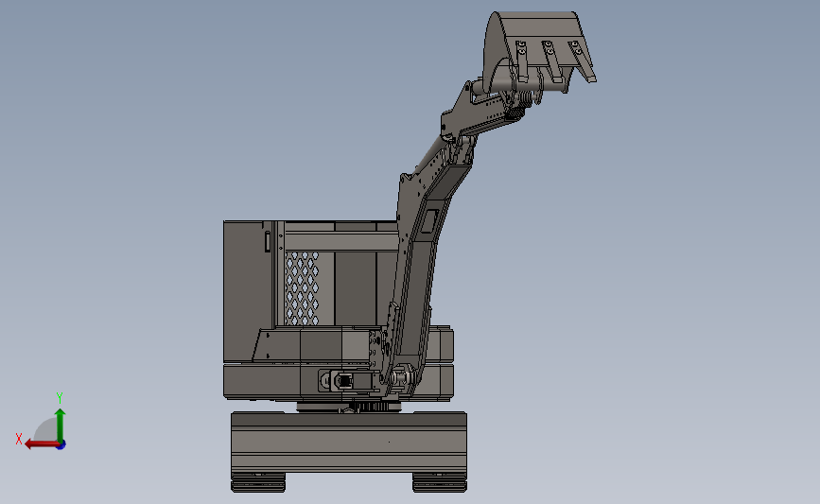Select the perforated grille panel on the cab

pos(303,288)
